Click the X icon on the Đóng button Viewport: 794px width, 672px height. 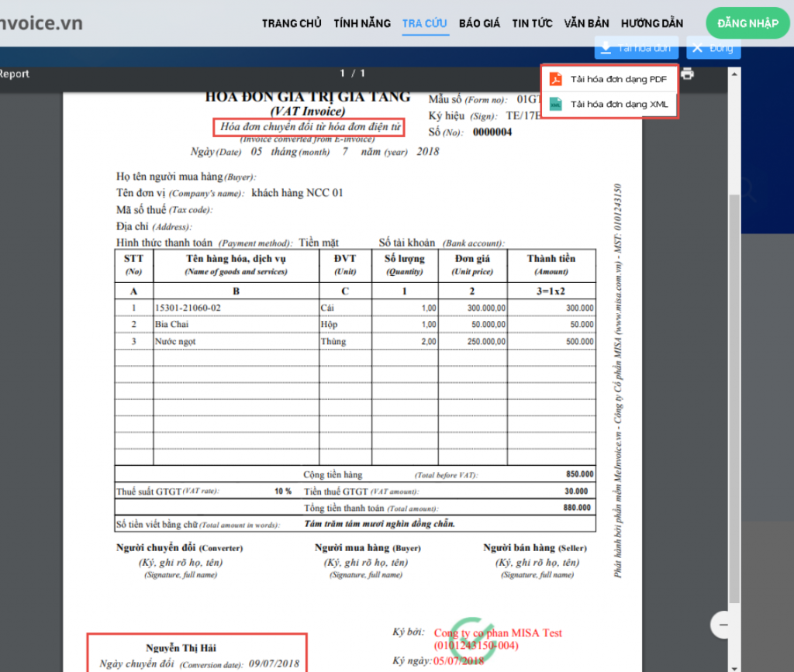point(697,48)
